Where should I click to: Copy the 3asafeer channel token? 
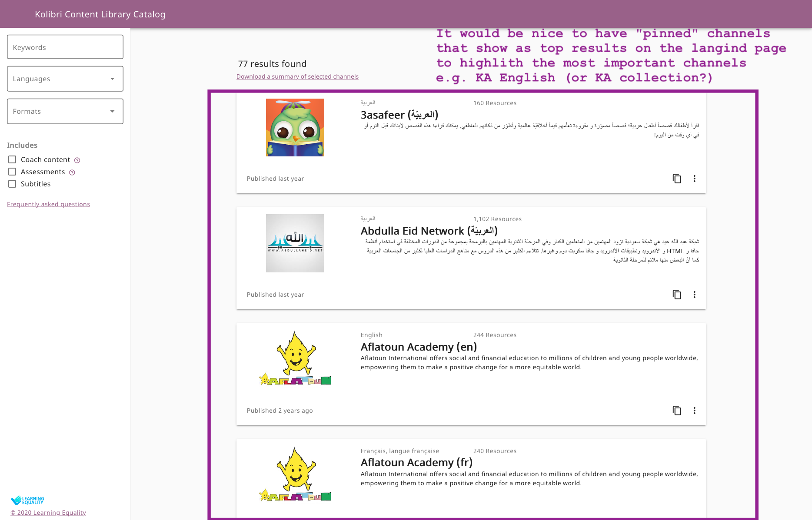pyautogui.click(x=677, y=179)
